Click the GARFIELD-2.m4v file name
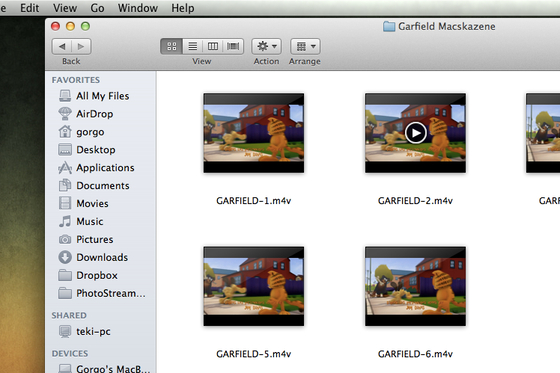Viewport: 560px width, 373px height. tap(415, 201)
